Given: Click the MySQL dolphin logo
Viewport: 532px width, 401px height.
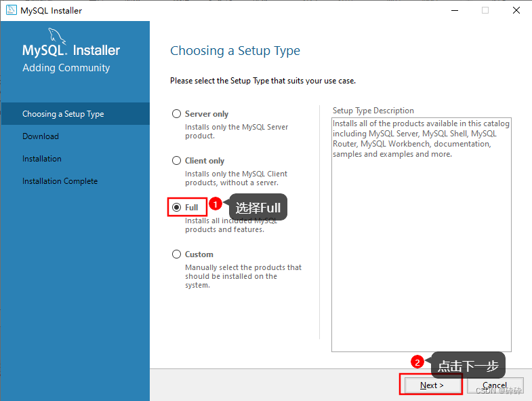Looking at the screenshot, I should (x=57, y=36).
